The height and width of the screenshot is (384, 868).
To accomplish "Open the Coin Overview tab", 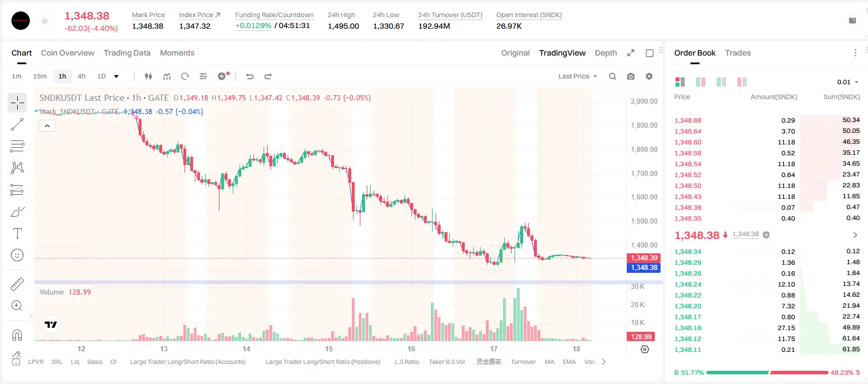I will coord(68,53).
